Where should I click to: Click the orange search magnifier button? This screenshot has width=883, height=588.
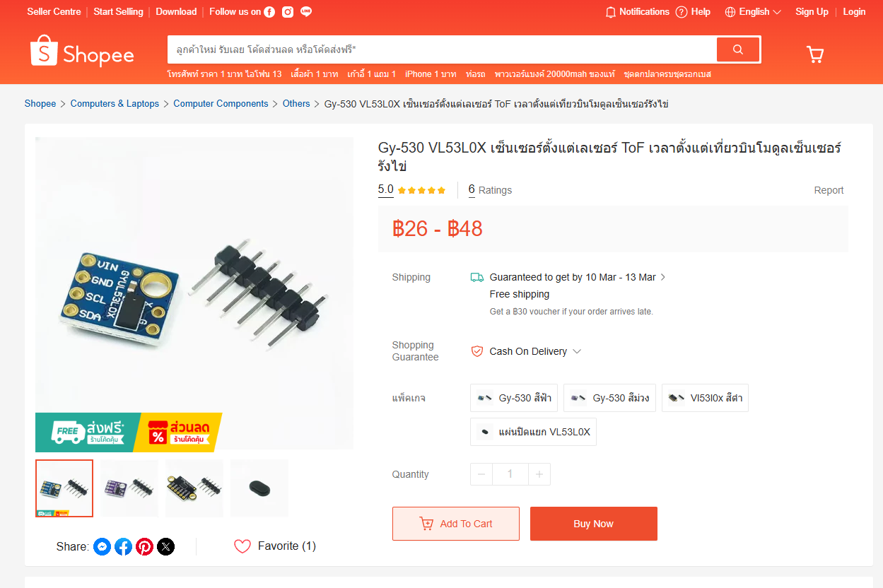738,49
